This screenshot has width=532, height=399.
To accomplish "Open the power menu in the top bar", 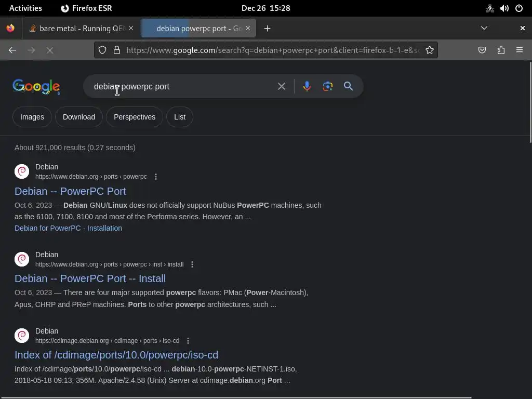I will point(519,8).
